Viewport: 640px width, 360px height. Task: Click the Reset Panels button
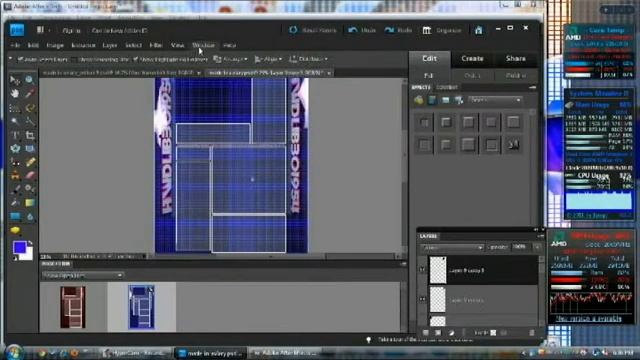click(313, 30)
